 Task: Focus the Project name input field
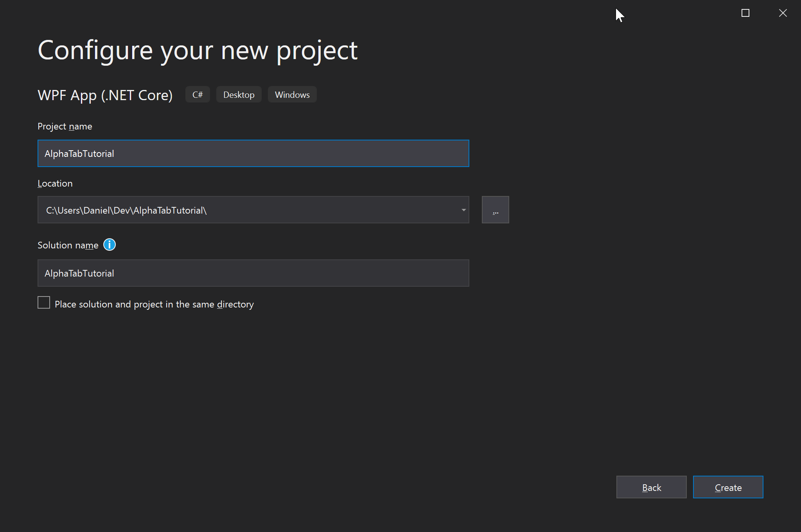(253, 153)
